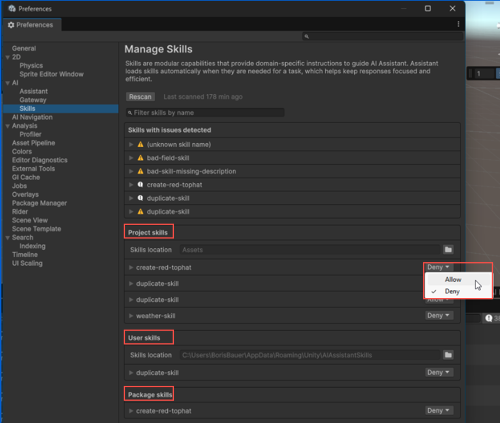The image size is (500, 423).
Task: Open Gateway preferences
Action: click(x=33, y=100)
